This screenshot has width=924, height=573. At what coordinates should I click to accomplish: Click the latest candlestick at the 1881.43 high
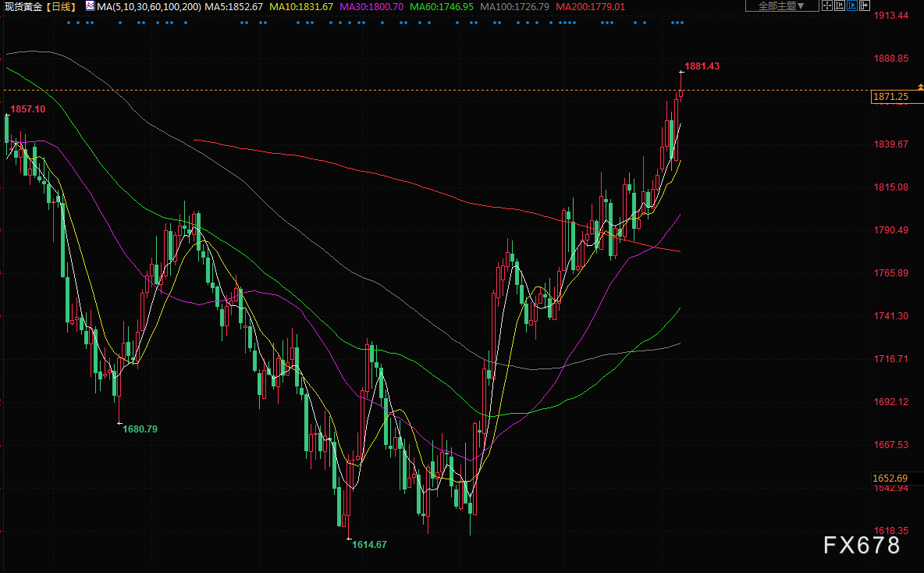681,88
